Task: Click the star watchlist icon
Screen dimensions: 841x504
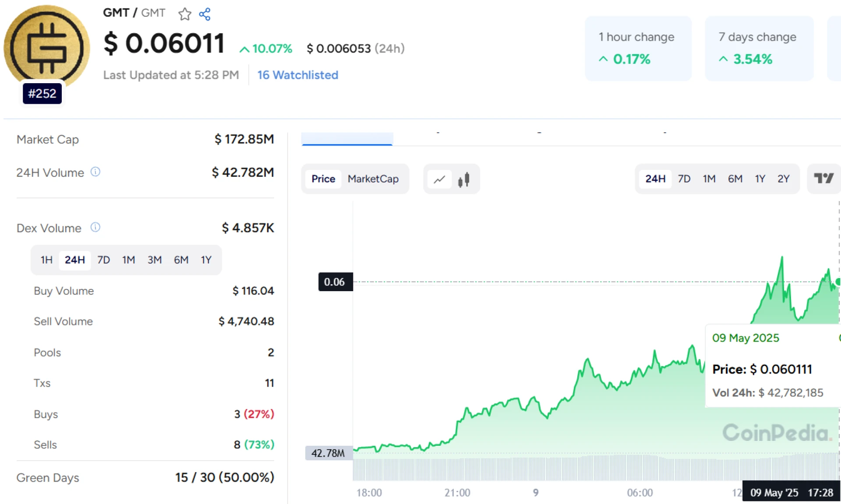Action: pyautogui.click(x=184, y=14)
